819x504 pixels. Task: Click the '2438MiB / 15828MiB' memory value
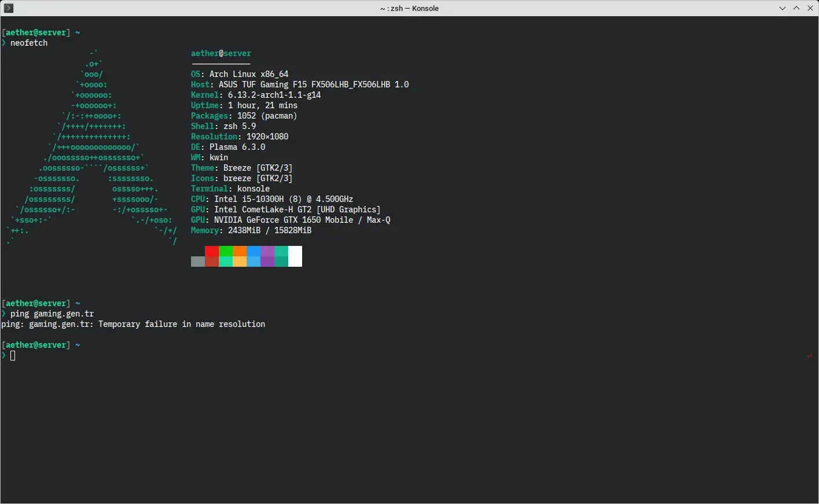tap(270, 230)
